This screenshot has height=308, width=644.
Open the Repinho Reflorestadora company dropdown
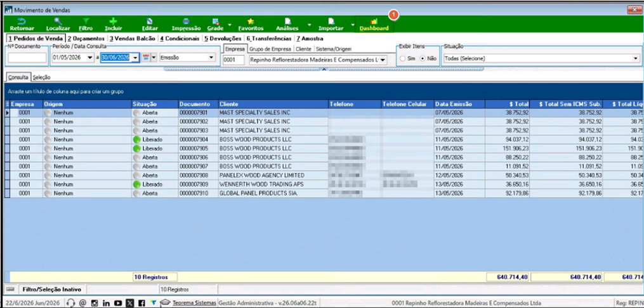(x=383, y=60)
